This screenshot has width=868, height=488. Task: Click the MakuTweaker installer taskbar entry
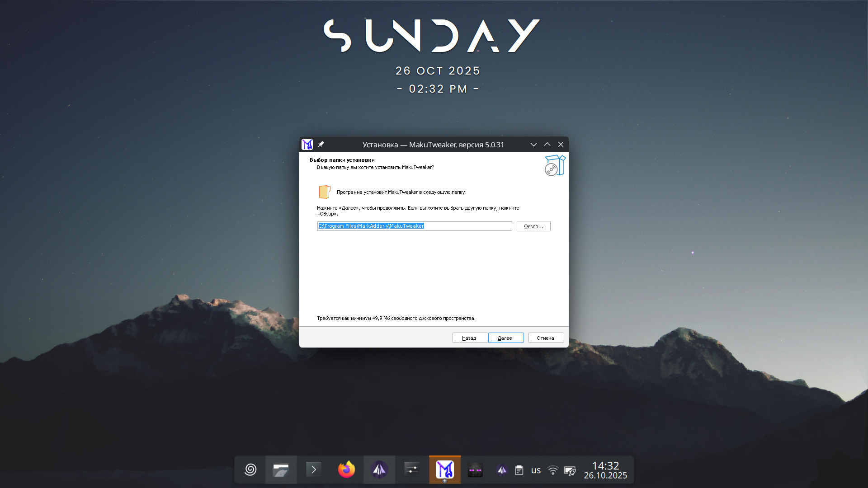444,470
